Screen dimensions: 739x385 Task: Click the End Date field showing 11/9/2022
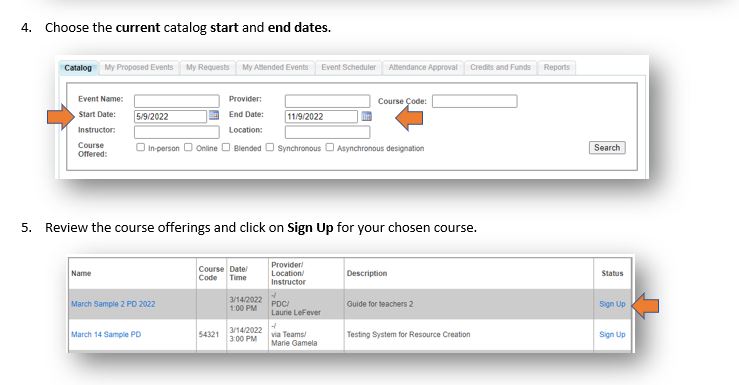pyautogui.click(x=321, y=116)
